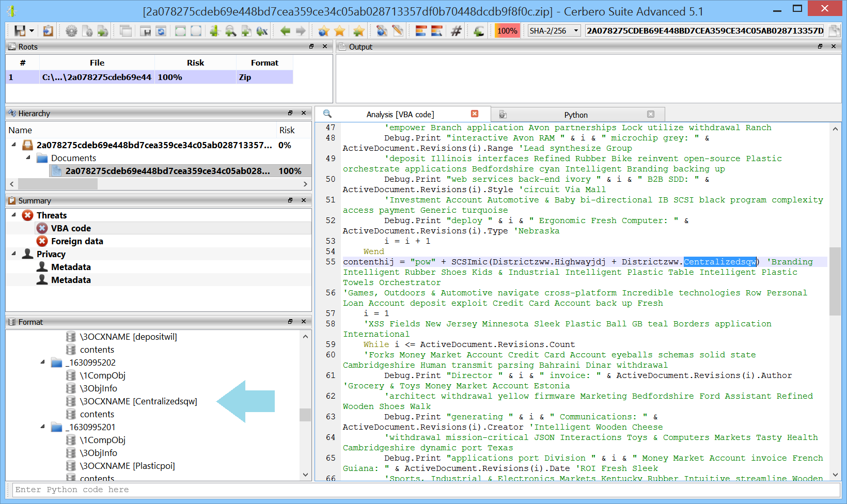Close the Output panel

coord(834,46)
